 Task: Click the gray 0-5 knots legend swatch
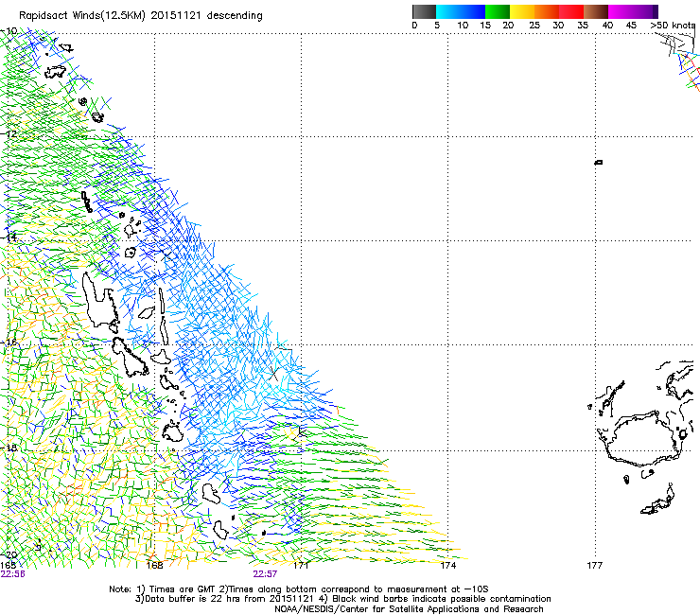(x=424, y=11)
